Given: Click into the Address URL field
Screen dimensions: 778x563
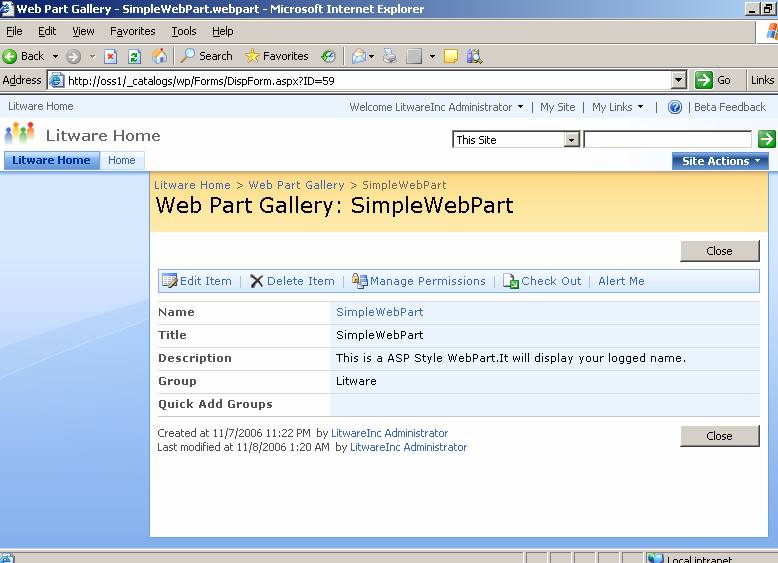Looking at the screenshot, I should 367,80.
